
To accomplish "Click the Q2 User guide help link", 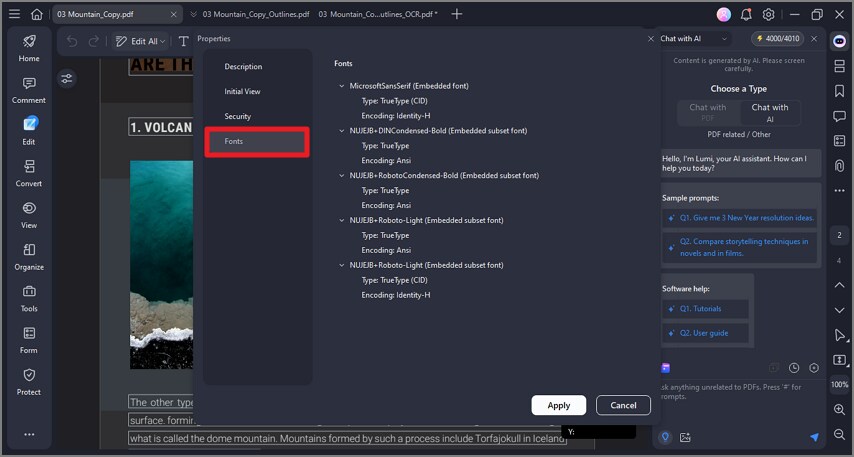I will pyautogui.click(x=705, y=333).
